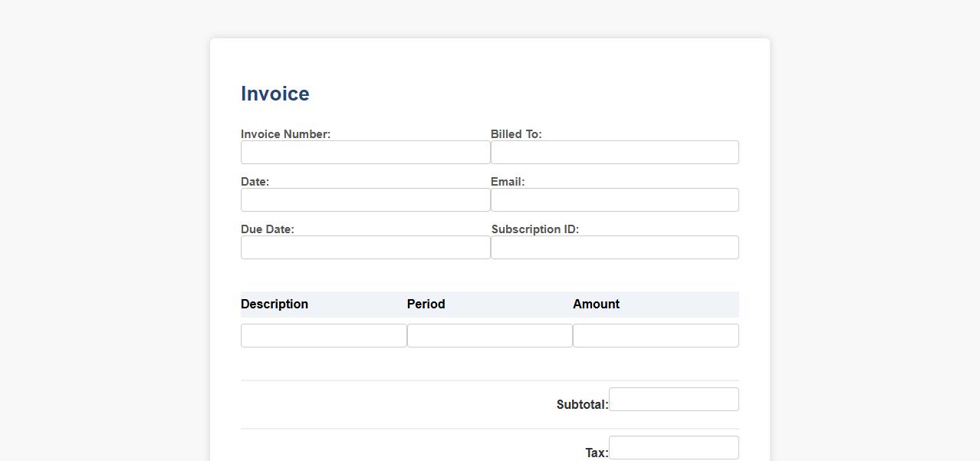The width and height of the screenshot is (980, 461).
Task: Select the Subscription ID text field
Action: tap(614, 247)
